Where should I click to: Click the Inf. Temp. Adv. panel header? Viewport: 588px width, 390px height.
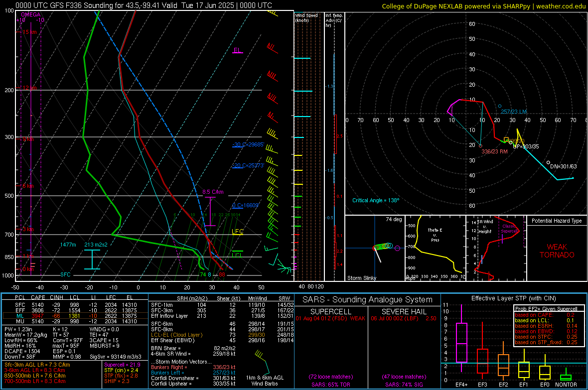tap(334, 20)
